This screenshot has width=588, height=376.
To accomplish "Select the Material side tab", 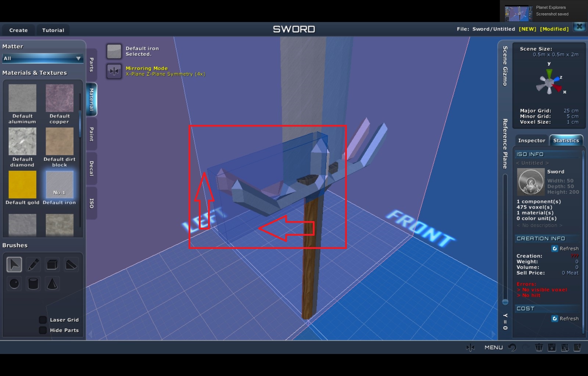I will (x=92, y=100).
